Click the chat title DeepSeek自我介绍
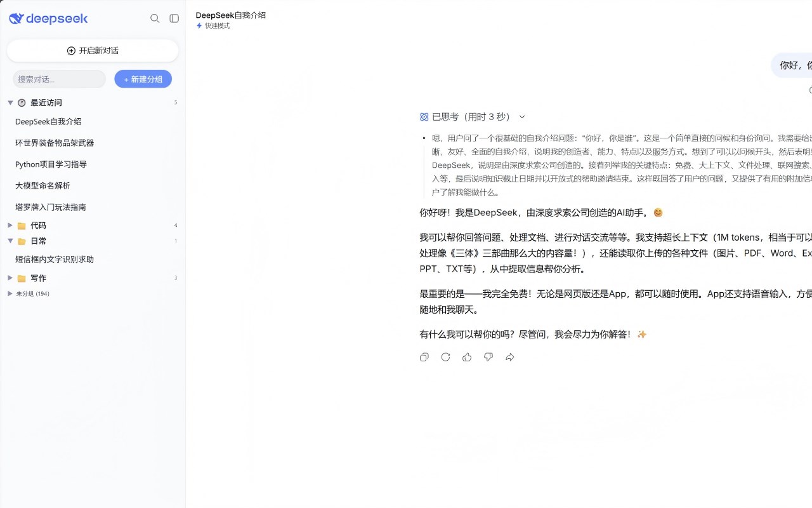The height and width of the screenshot is (508, 812). click(x=231, y=15)
